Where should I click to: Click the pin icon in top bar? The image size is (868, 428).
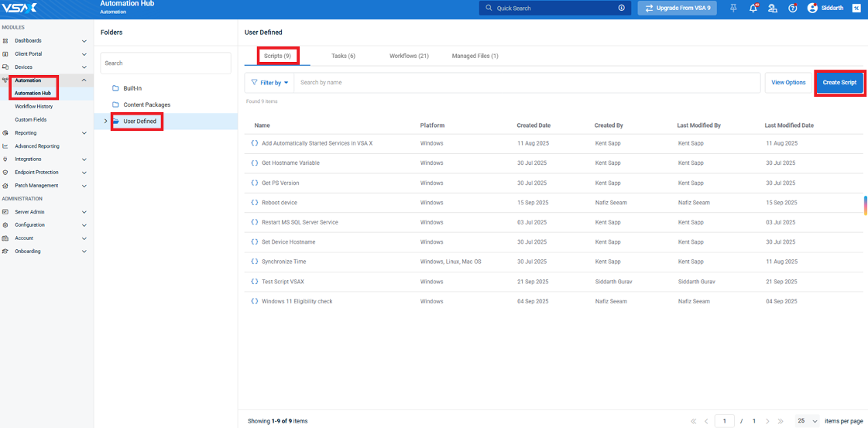point(733,8)
